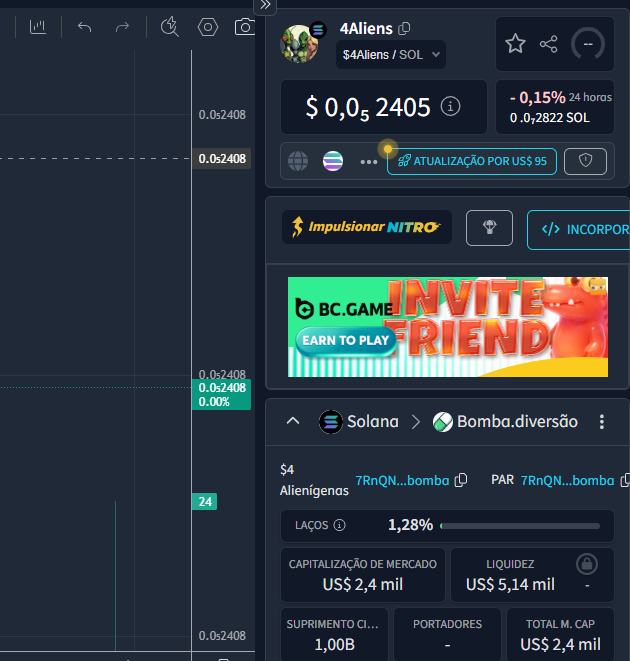Click the -0,15% 24 horas change

(560, 97)
